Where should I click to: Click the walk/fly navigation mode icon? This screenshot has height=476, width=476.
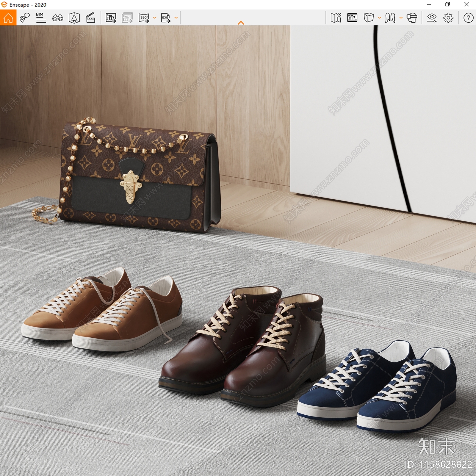(x=390, y=18)
